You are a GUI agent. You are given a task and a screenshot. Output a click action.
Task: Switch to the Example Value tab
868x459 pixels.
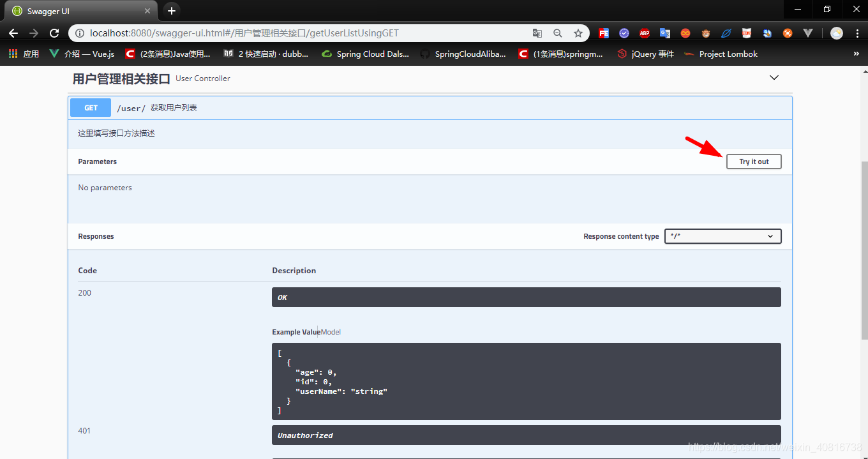pos(296,332)
